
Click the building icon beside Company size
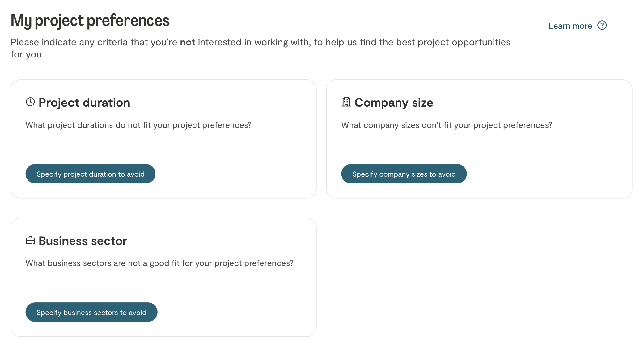tap(346, 102)
